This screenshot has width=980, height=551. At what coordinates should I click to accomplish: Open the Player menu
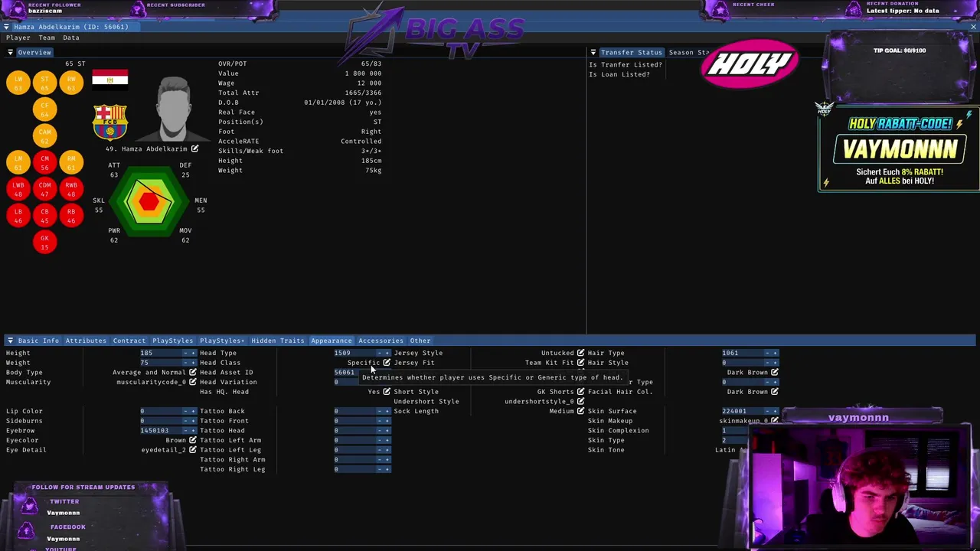pyautogui.click(x=18, y=37)
